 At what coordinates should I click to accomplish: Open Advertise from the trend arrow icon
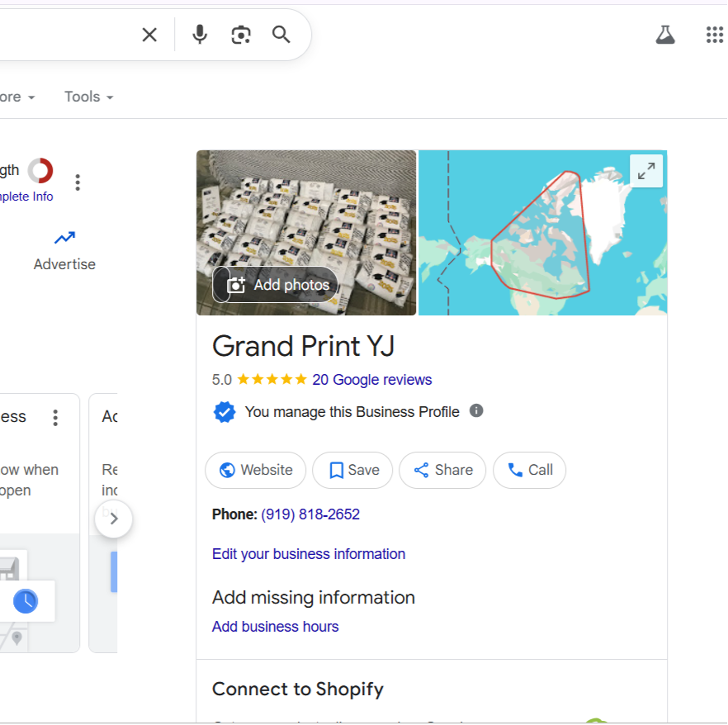64,239
